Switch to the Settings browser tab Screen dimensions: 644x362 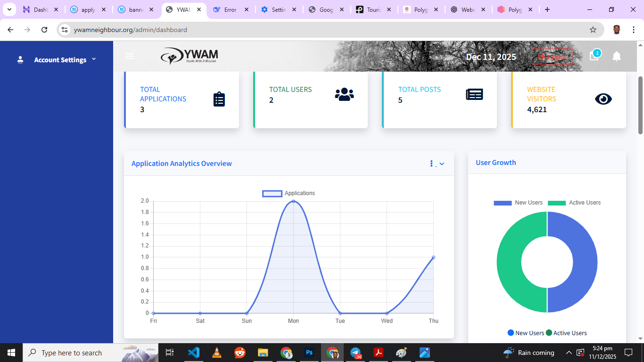279,9
